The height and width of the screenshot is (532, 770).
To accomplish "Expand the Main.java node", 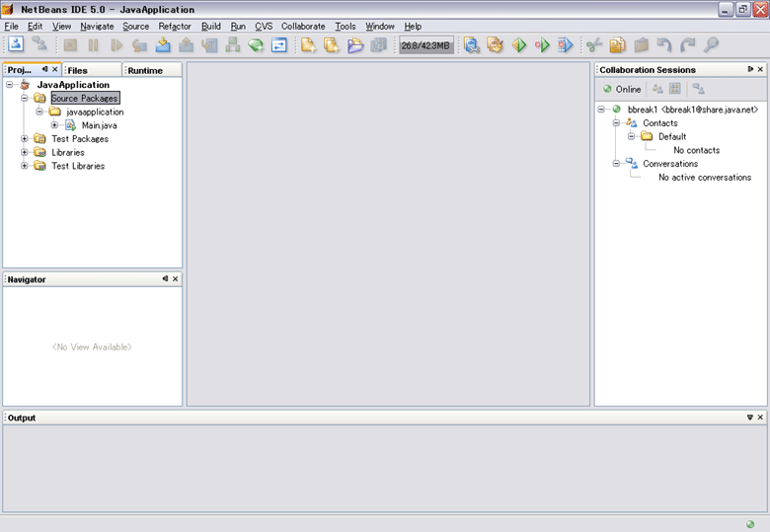I will click(54, 125).
